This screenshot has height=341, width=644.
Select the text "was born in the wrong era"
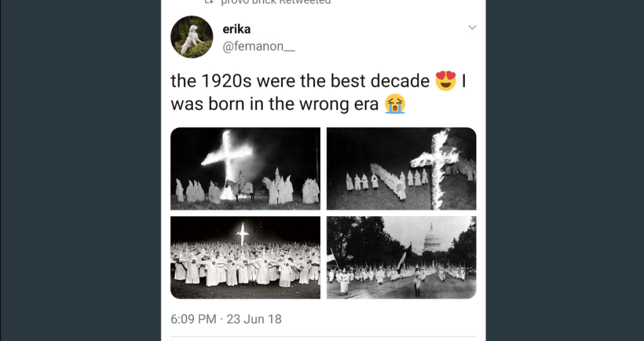[274, 105]
